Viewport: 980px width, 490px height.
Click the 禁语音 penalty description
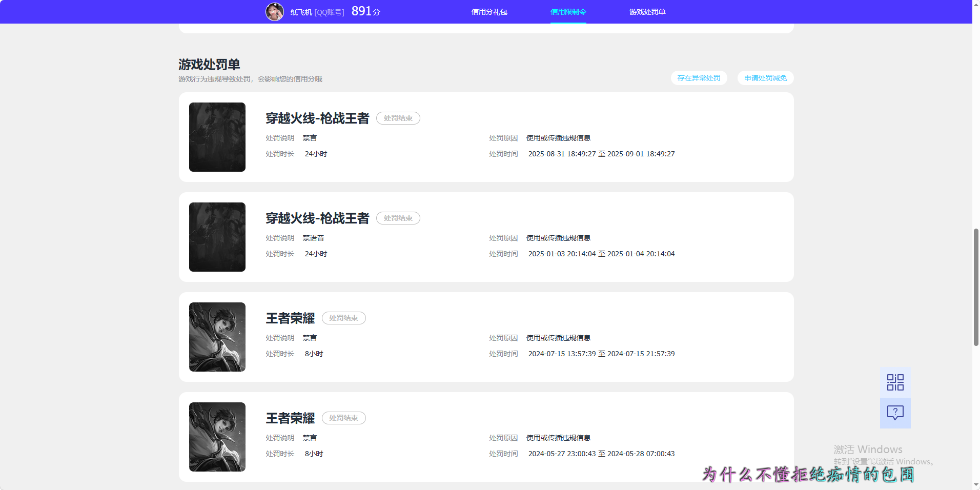(313, 238)
